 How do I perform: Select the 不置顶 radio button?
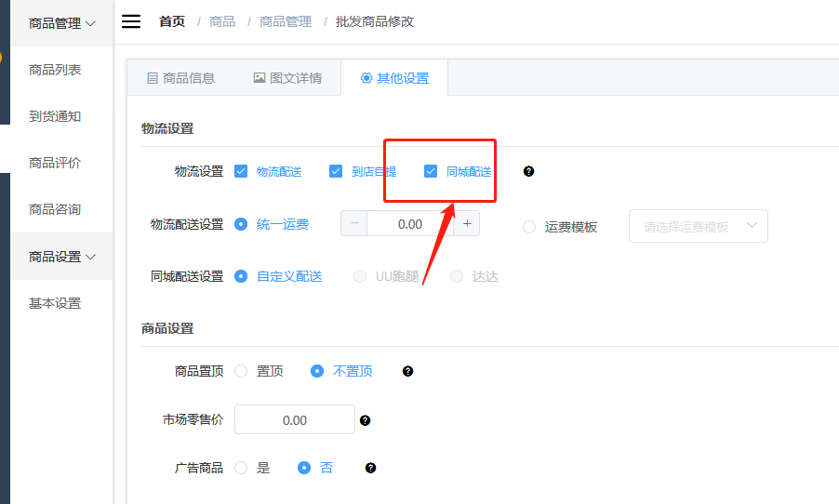click(317, 371)
